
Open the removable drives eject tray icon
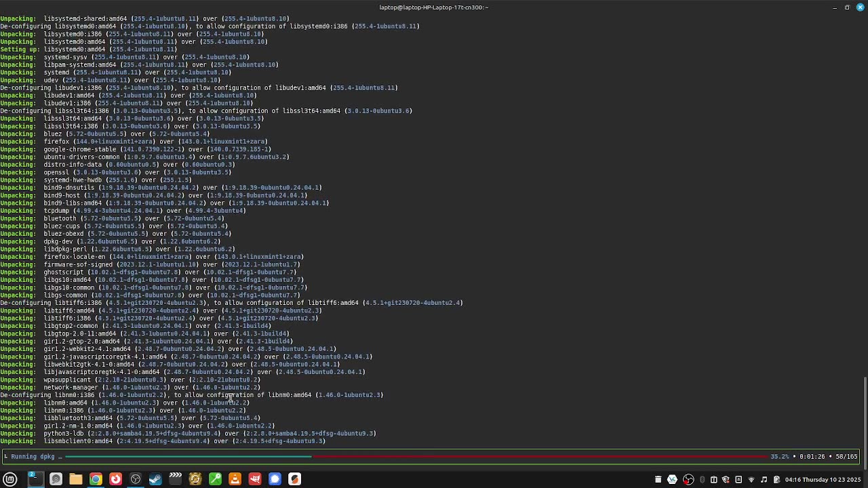pyautogui.click(x=738, y=480)
